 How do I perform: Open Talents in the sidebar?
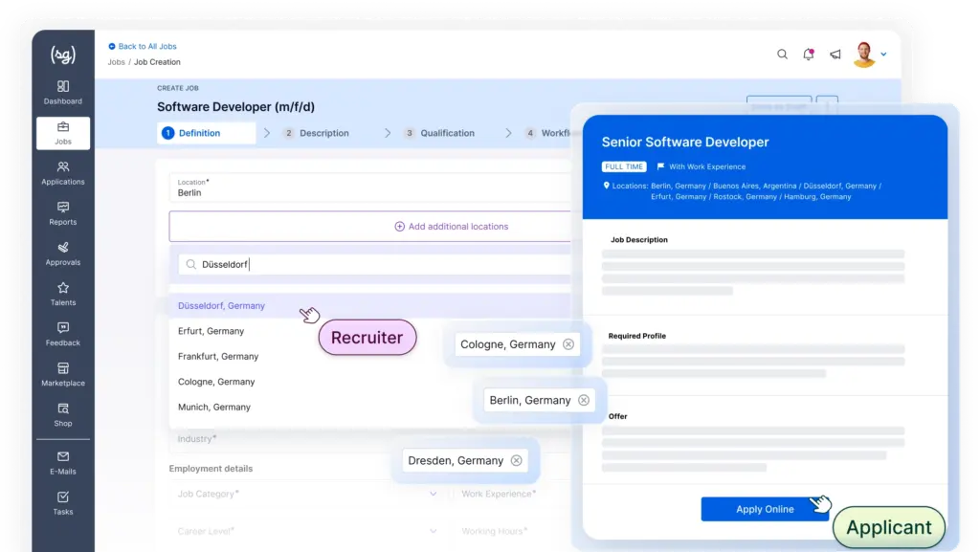click(63, 293)
